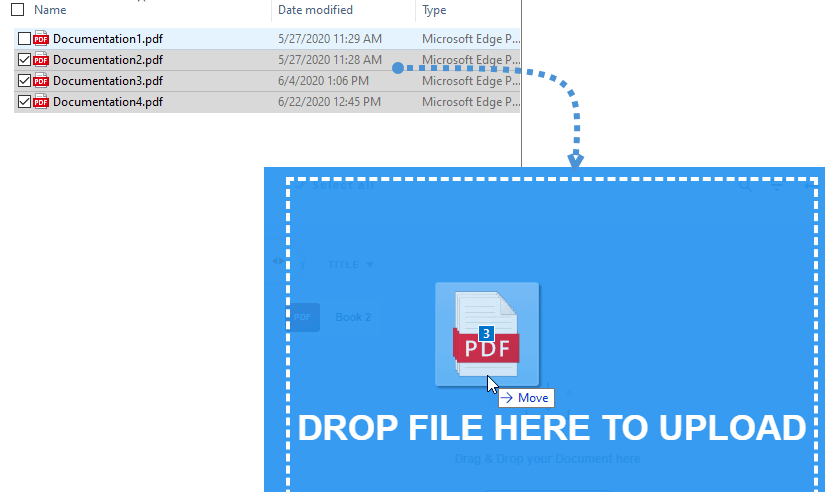Image resolution: width=825 pixels, height=492 pixels.
Task: Click the faded filter icon beside search
Action: (x=777, y=185)
